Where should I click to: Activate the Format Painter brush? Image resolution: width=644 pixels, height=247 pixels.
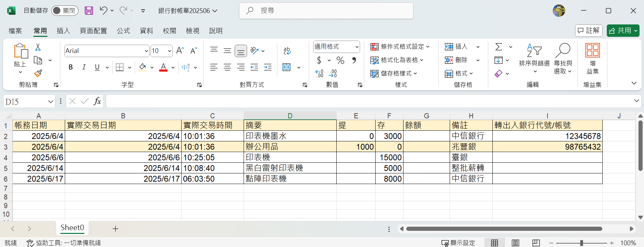(38, 73)
